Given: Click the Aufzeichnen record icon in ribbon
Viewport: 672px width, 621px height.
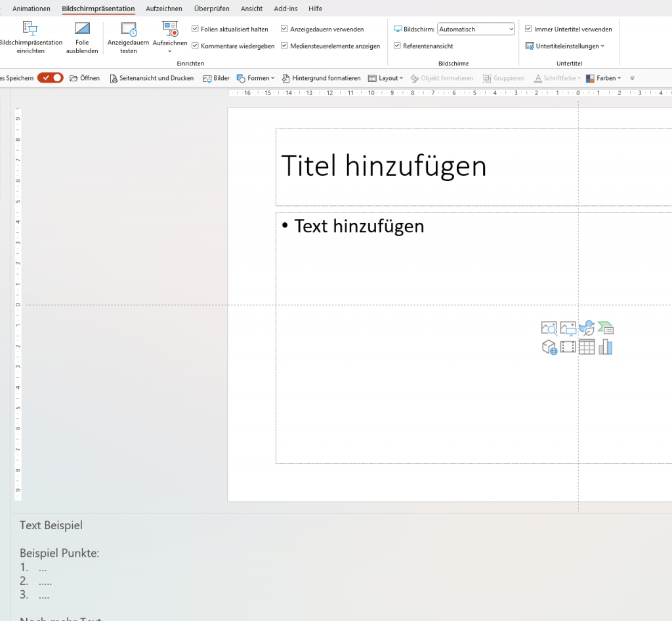Looking at the screenshot, I should click(170, 29).
